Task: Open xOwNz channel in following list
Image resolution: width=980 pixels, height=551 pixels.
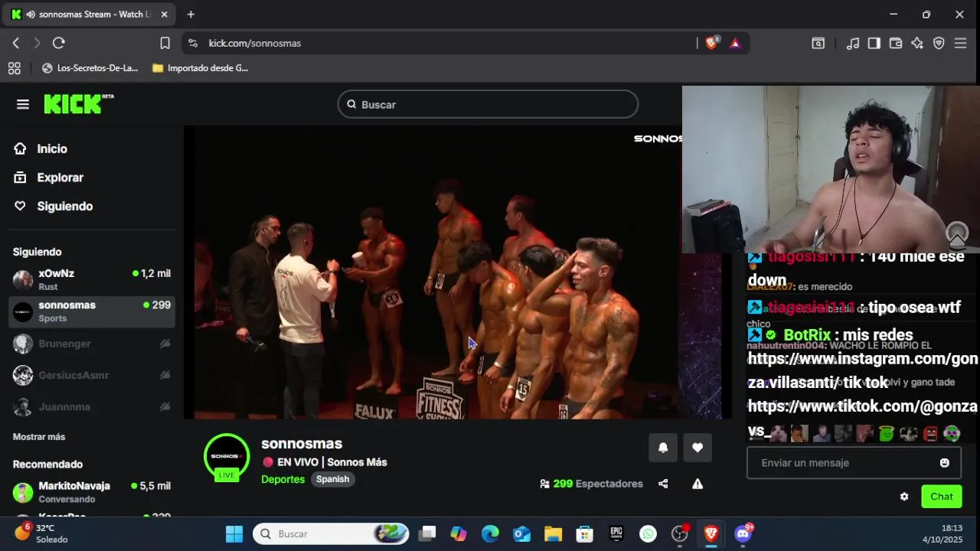Action: click(x=92, y=279)
